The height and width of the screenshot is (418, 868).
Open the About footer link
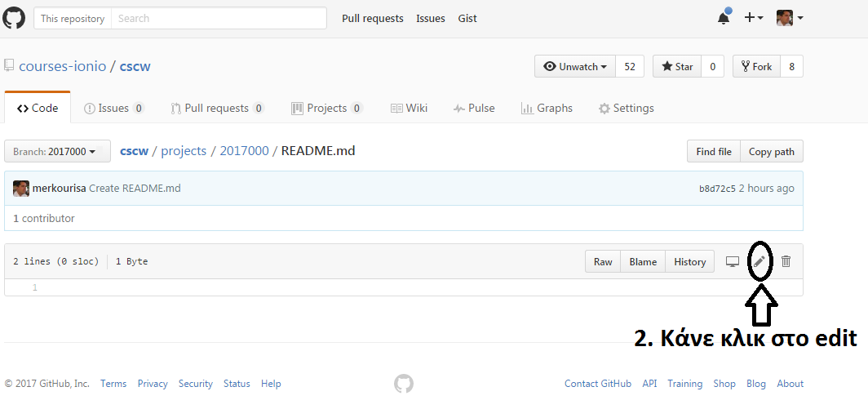[x=790, y=383]
